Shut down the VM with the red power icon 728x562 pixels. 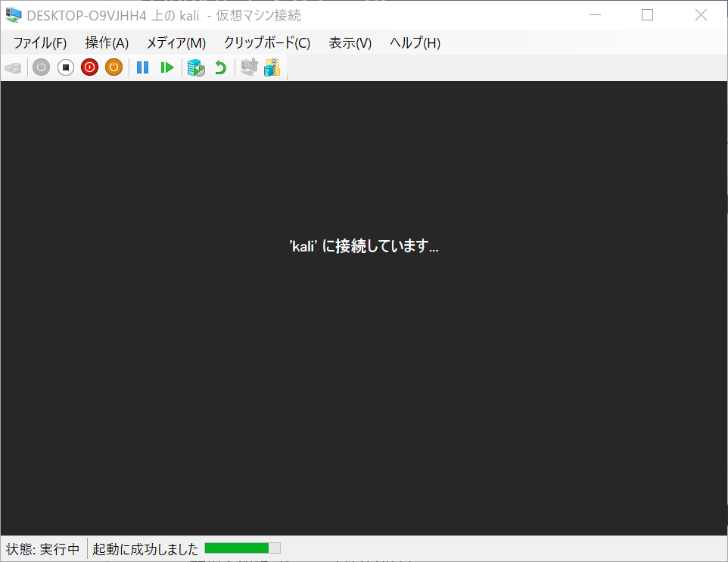pos(89,67)
